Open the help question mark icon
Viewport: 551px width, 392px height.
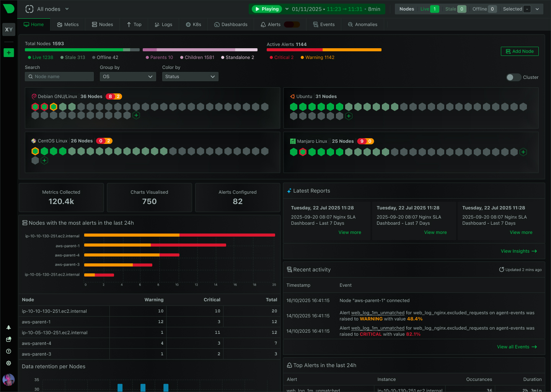tap(8, 351)
